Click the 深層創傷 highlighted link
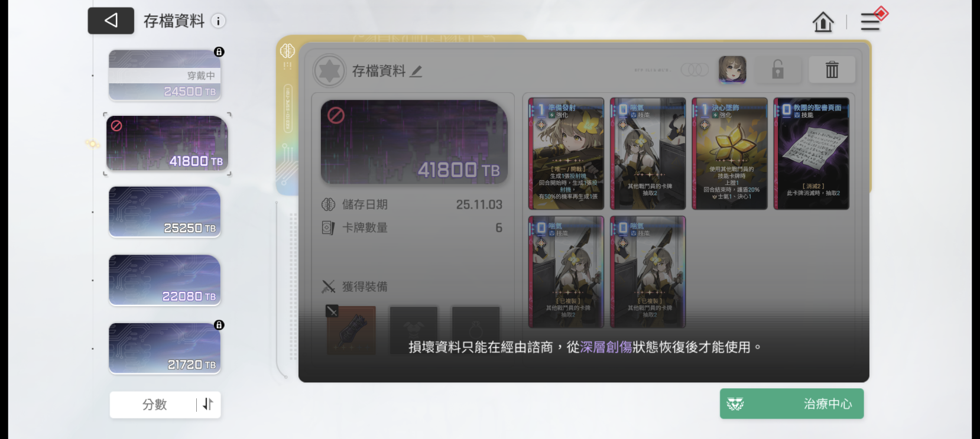Viewport: 980px width, 439px height. tap(606, 347)
